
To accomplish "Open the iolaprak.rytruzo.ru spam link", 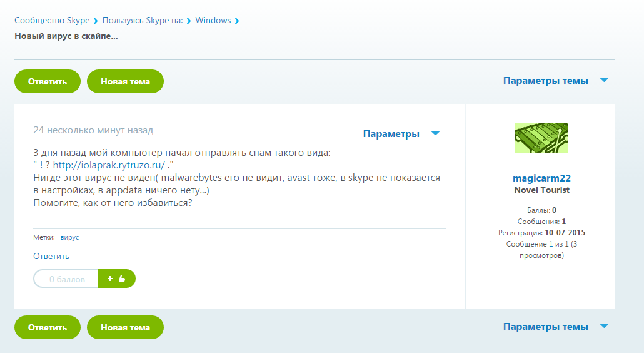I will pos(109,165).
